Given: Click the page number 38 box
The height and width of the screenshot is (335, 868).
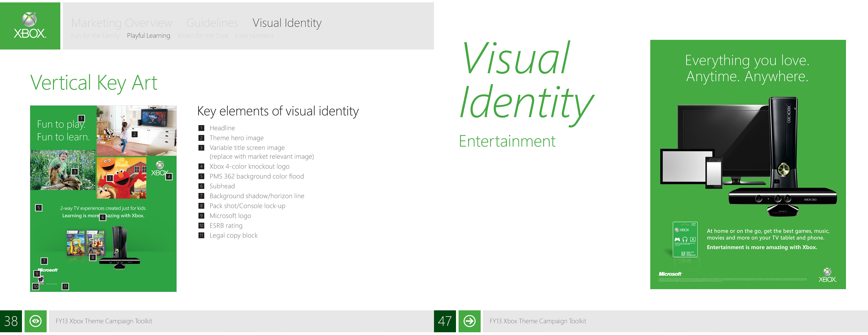Looking at the screenshot, I should click(x=11, y=321).
